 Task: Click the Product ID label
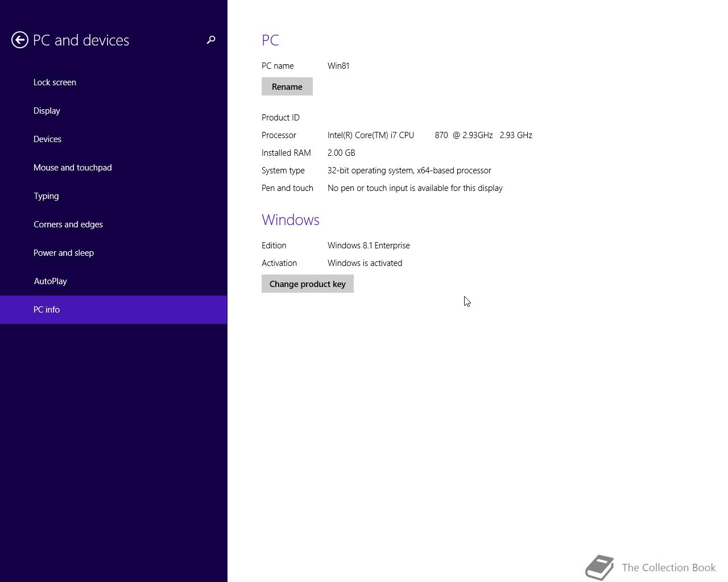280,118
